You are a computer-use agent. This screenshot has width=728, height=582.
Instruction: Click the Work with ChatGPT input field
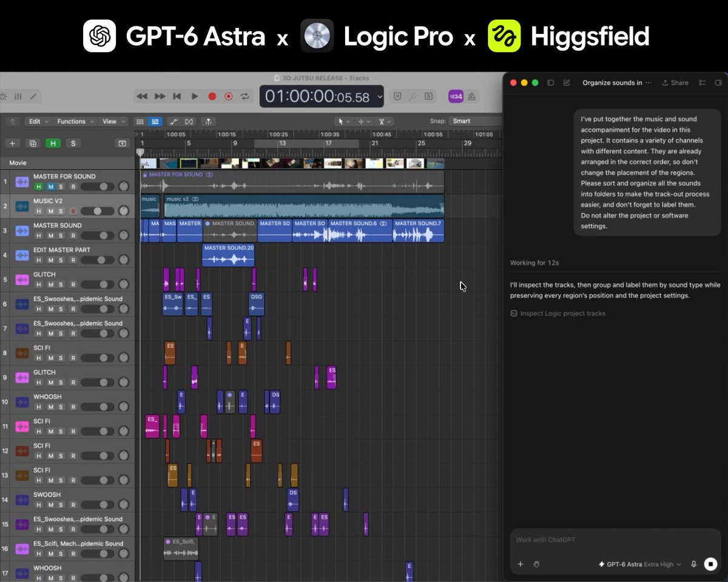tap(615, 540)
